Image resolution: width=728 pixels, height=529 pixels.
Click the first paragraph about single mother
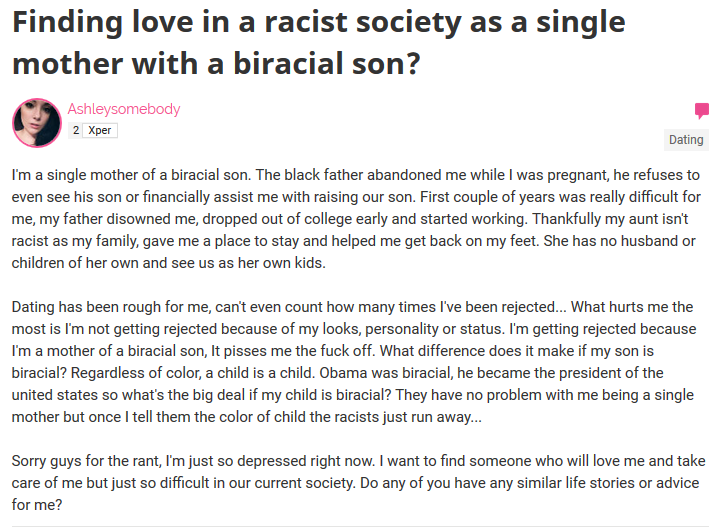point(356,219)
